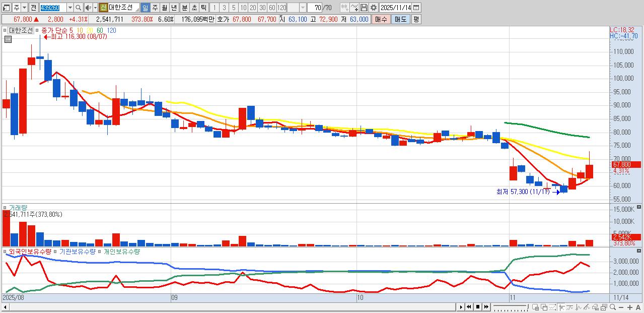Click the stock code input field 439260
Screen dimensions: 644x313
click(53, 8)
